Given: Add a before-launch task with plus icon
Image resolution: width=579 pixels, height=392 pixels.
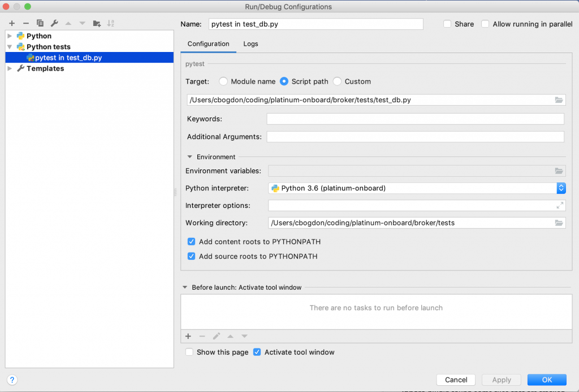Looking at the screenshot, I should tap(188, 336).
